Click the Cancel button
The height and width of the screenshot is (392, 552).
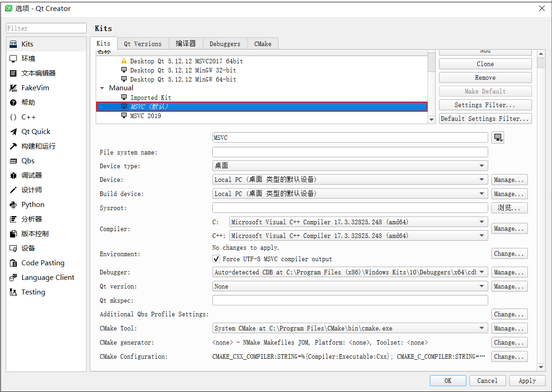pos(487,381)
